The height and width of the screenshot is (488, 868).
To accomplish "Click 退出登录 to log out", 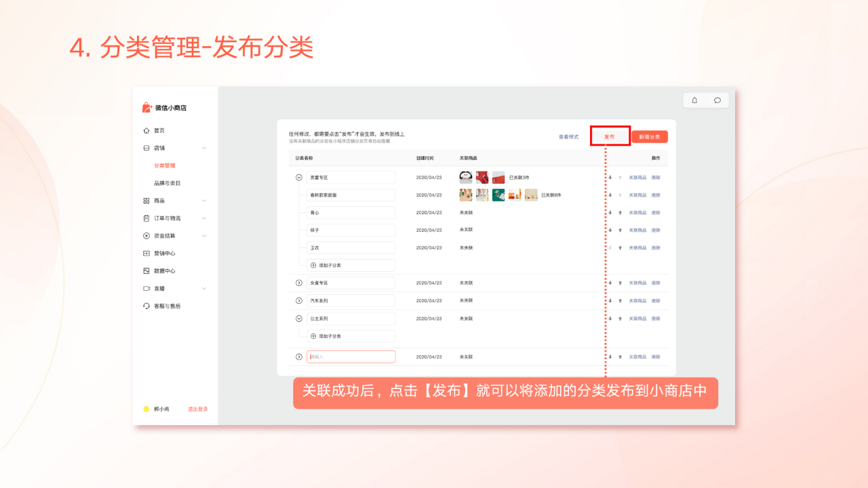I will [198, 409].
